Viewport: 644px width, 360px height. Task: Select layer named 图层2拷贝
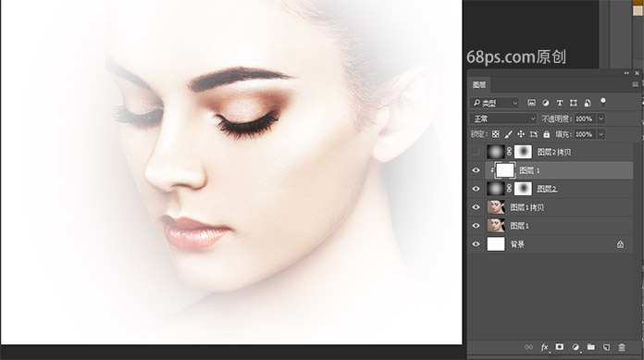(553, 152)
